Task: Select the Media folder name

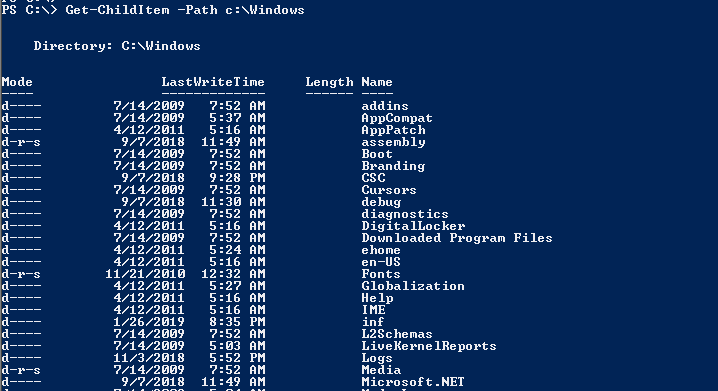Action: tap(381, 369)
